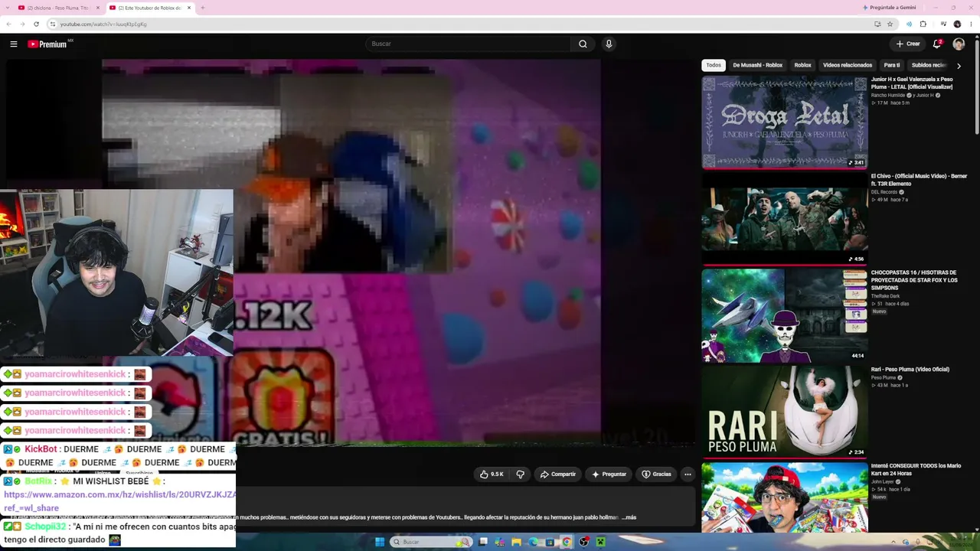Open 'CHOCOPASTAS 16' video title
The height and width of the screenshot is (551, 980).
(x=914, y=280)
